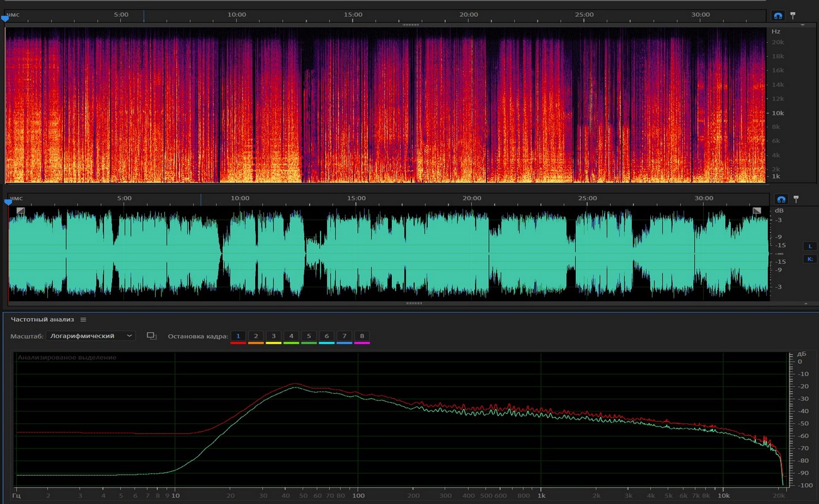Viewport: 819px width, 504px height.
Task: Click the fade-out handle at waveform end
Action: pos(757,211)
